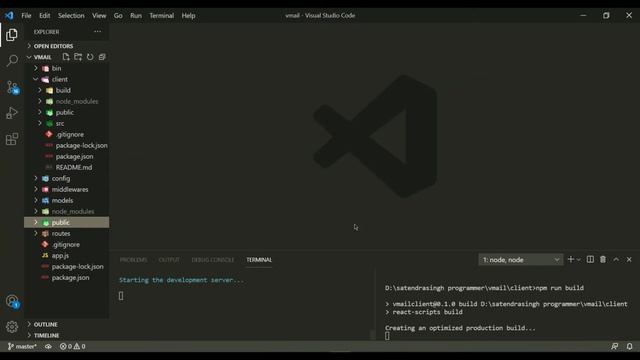Collapse all folders in explorer icon
The image size is (640, 360).
point(102,57)
